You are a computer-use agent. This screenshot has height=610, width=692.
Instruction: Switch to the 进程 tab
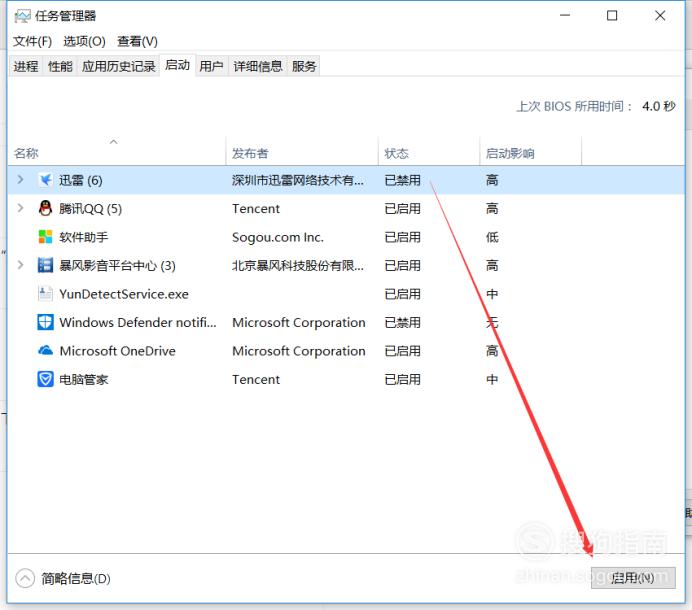coord(26,66)
